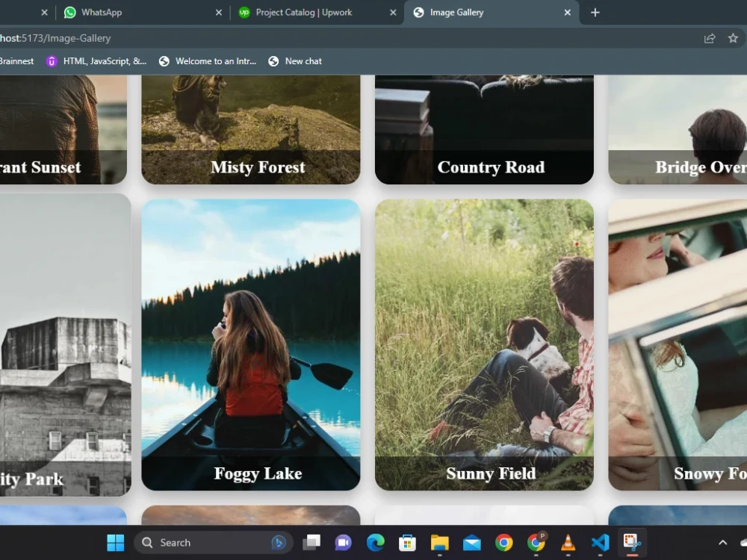Viewport: 747px width, 560px height.
Task: Open Snipping Tool from taskbar
Action: point(632,542)
